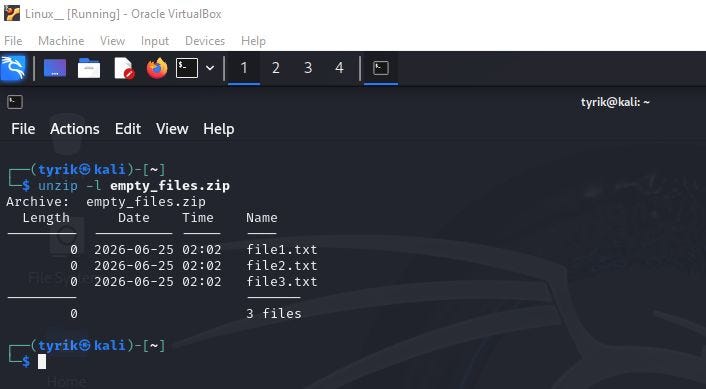Launch Firefox from the panel
Screen dimensions: 706x389
pos(157,68)
